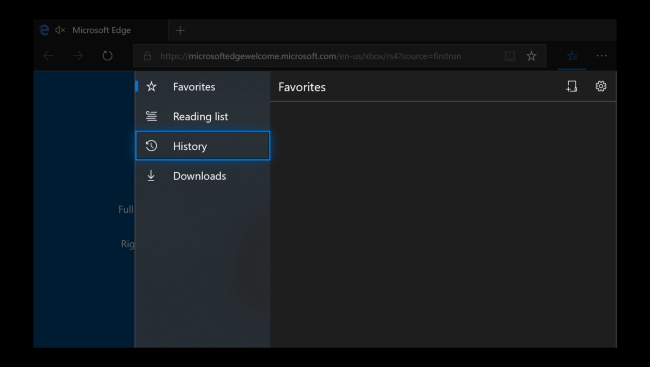Refresh the page with reload icon

coord(107,56)
